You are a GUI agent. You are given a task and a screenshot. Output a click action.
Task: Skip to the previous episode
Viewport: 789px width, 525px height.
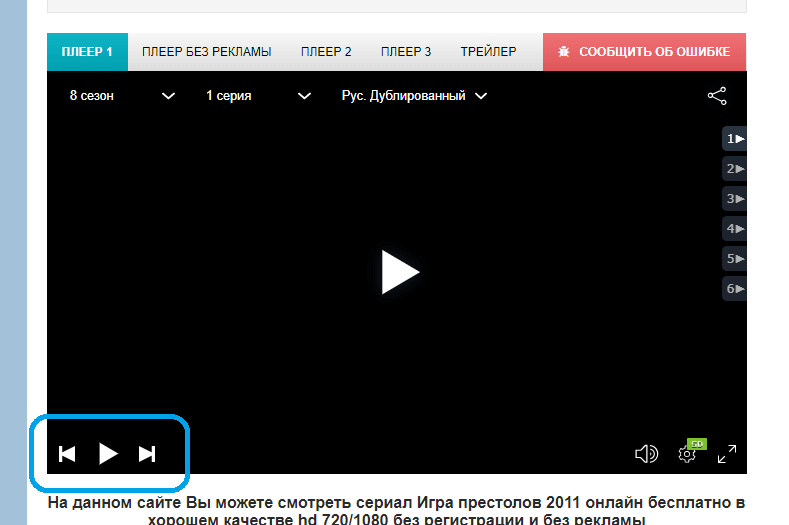[x=67, y=454]
